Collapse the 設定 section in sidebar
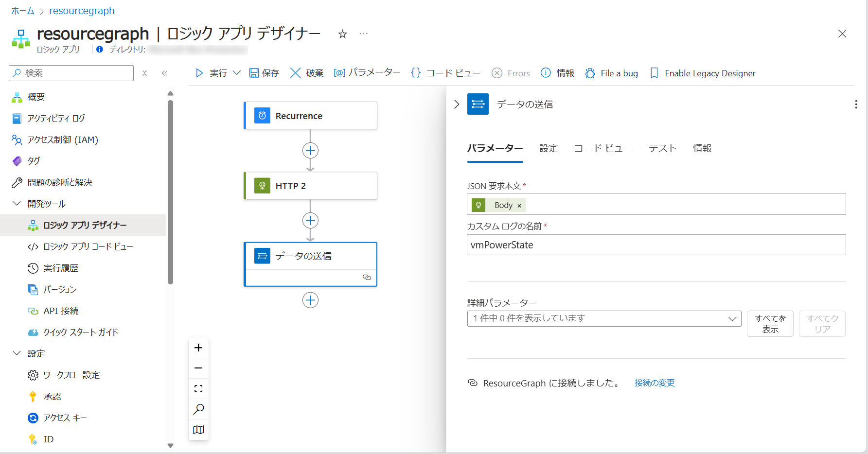Image resolution: width=868 pixels, height=454 pixels. [17, 353]
